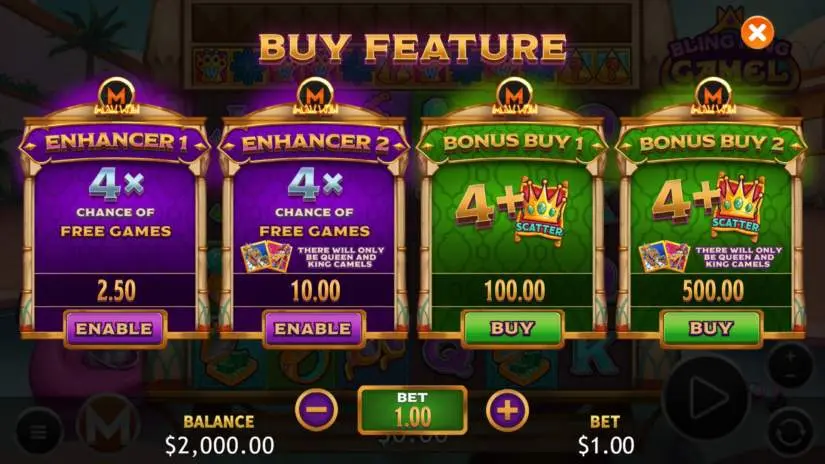Open the dimmed hamburger menu icon
Viewport: 825px width, 464px height.
[38, 431]
